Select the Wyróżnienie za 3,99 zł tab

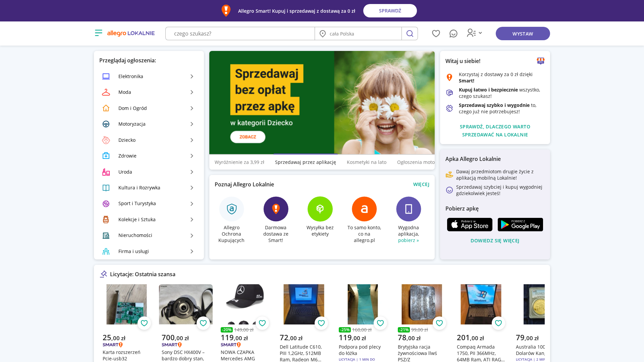point(239,162)
